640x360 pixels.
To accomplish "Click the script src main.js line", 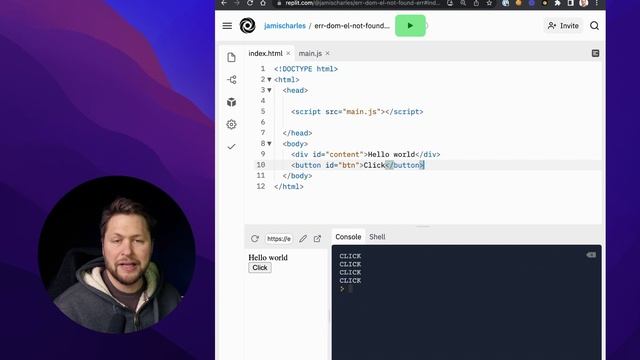I will [357, 111].
